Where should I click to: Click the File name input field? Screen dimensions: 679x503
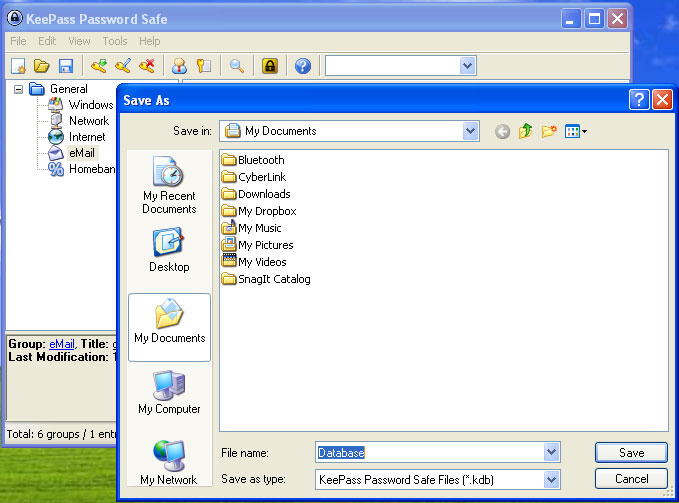(x=430, y=453)
